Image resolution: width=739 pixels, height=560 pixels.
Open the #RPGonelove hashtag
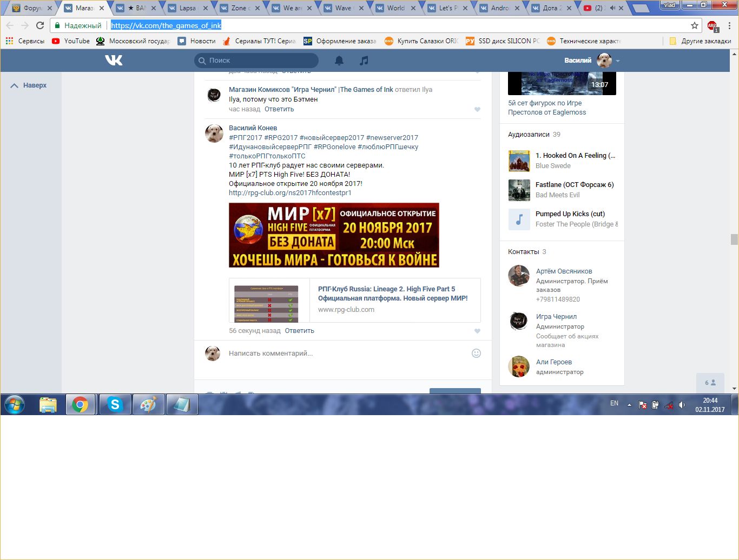(335, 146)
